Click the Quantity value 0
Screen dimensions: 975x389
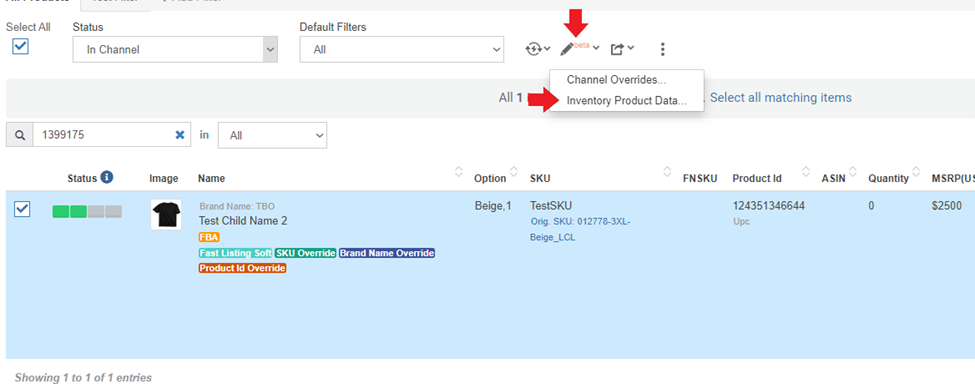click(x=871, y=206)
